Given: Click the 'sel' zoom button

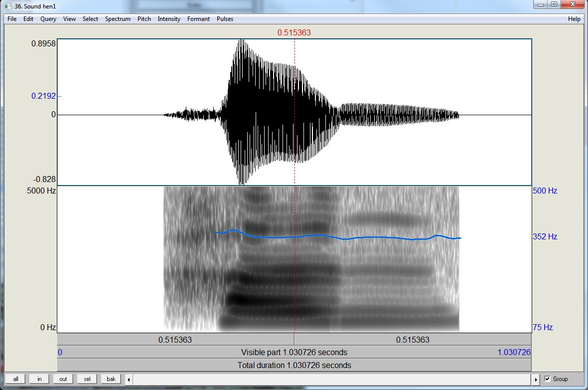Looking at the screenshot, I should click(x=87, y=379).
